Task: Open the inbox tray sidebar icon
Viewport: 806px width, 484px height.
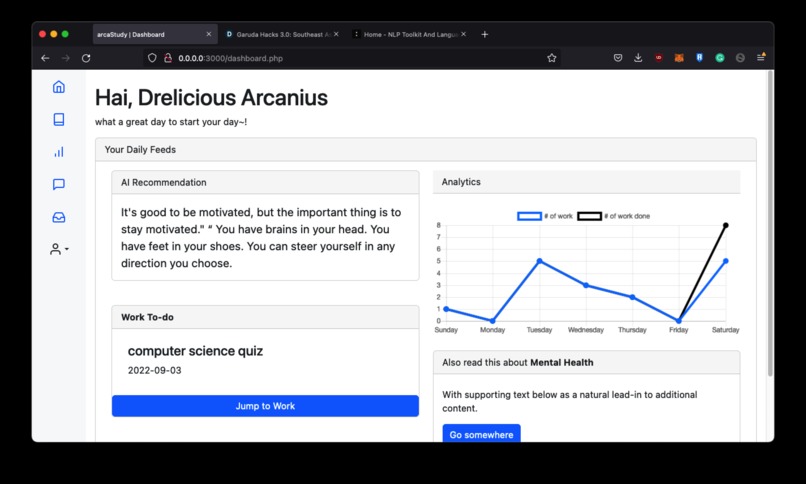Action: [x=59, y=217]
